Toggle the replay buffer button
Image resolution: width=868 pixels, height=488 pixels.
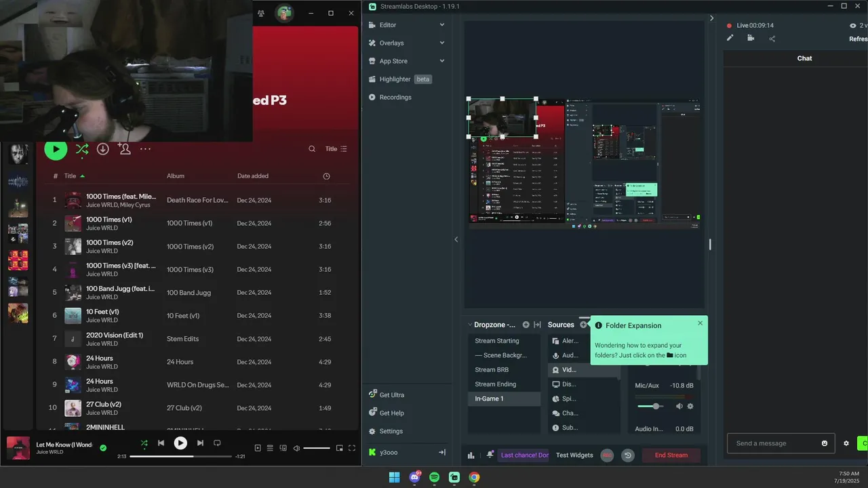(628, 455)
